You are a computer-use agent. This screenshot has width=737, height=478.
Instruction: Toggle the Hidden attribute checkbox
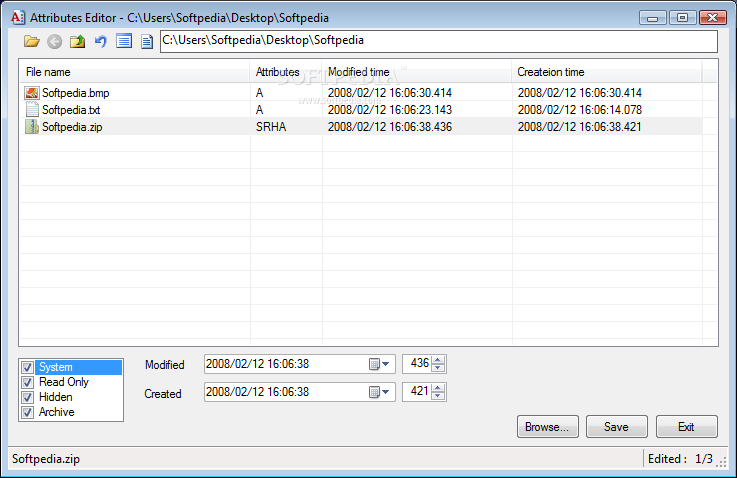tap(27, 397)
